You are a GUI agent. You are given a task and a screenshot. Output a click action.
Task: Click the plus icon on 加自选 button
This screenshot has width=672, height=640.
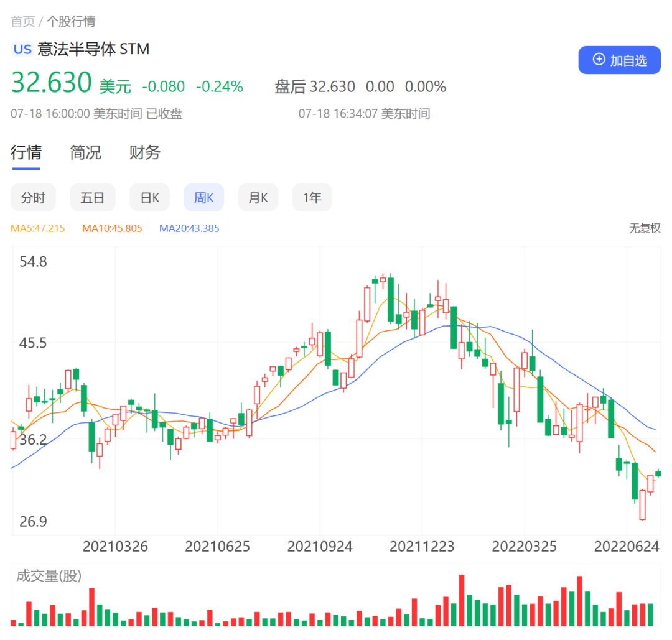[x=599, y=60]
